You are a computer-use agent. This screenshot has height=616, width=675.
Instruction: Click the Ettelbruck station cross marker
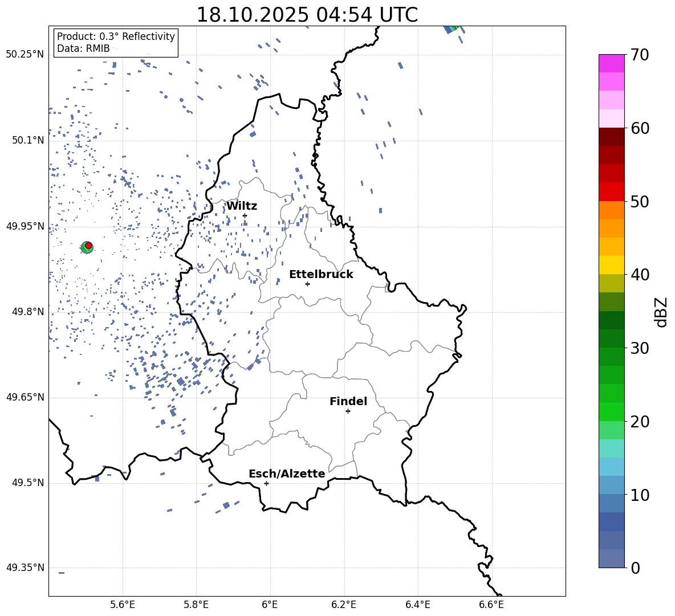coord(307,284)
